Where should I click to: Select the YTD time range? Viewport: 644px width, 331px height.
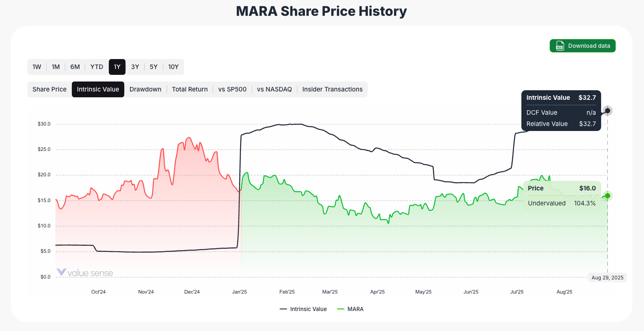96,67
